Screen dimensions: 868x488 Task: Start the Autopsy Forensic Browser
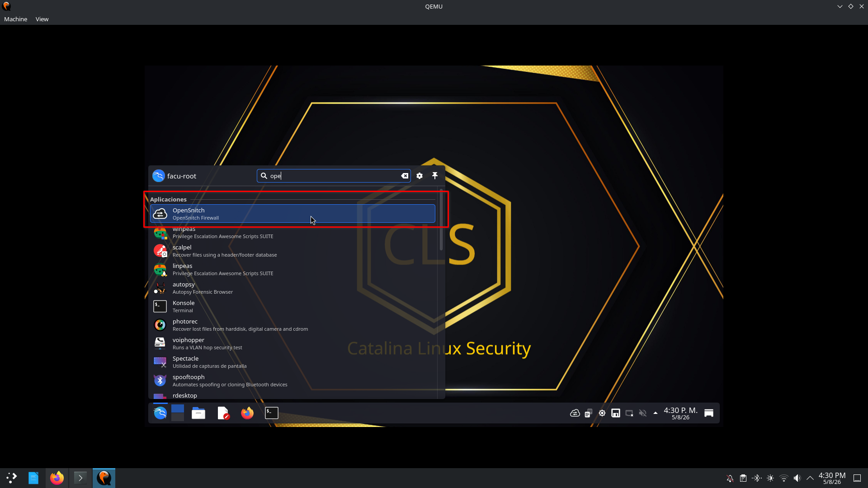tap(292, 288)
